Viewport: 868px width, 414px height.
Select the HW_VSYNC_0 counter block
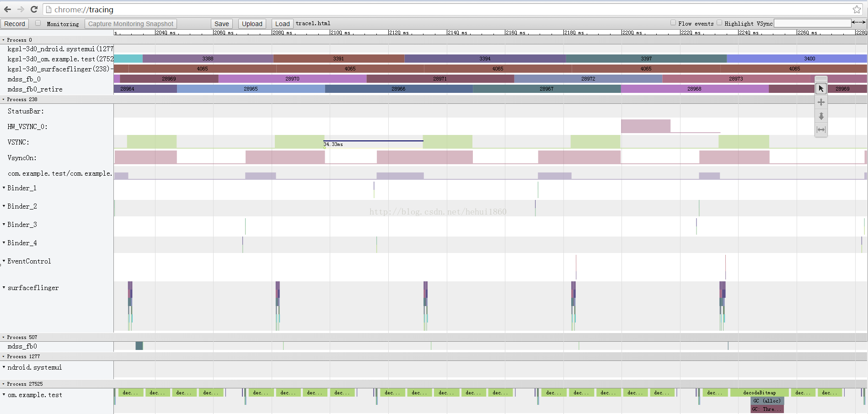point(645,126)
